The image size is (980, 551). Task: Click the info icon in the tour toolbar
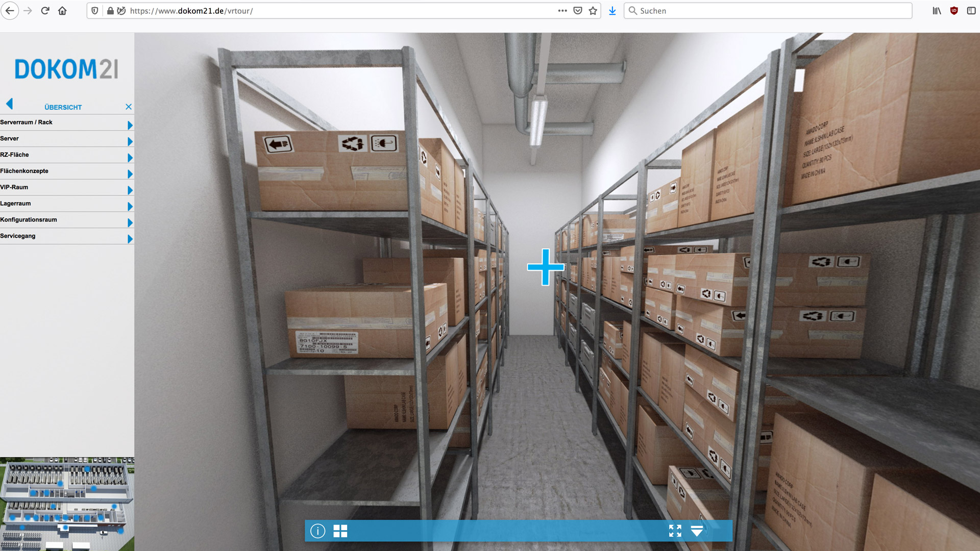point(317,531)
